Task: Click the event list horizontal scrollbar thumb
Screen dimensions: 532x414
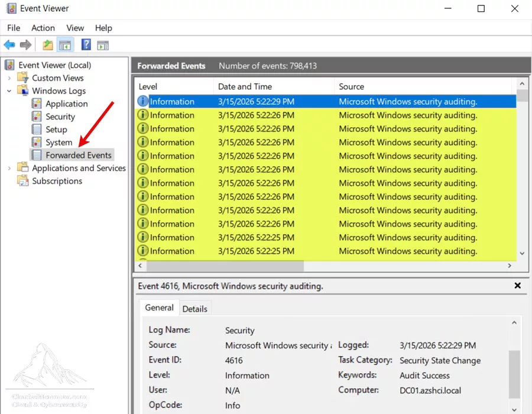Action: pyautogui.click(x=225, y=266)
